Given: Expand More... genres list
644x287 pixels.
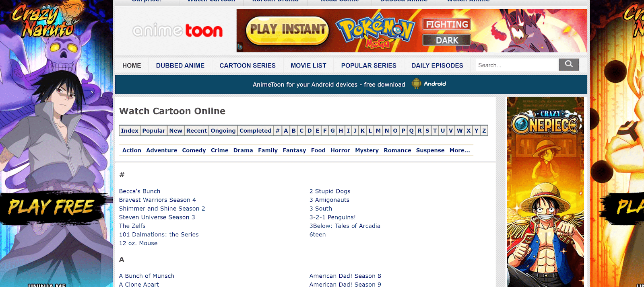Looking at the screenshot, I should click(460, 150).
